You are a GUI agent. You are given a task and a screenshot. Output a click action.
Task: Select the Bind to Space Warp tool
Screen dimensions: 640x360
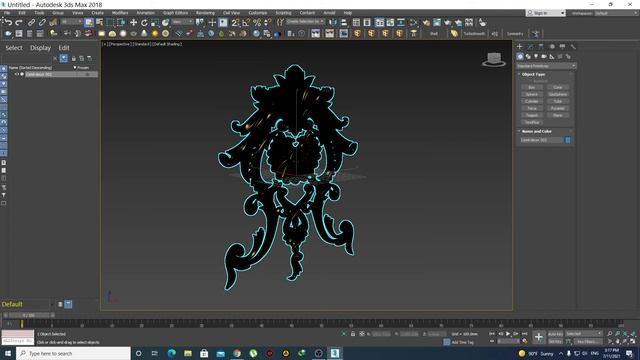53,22
